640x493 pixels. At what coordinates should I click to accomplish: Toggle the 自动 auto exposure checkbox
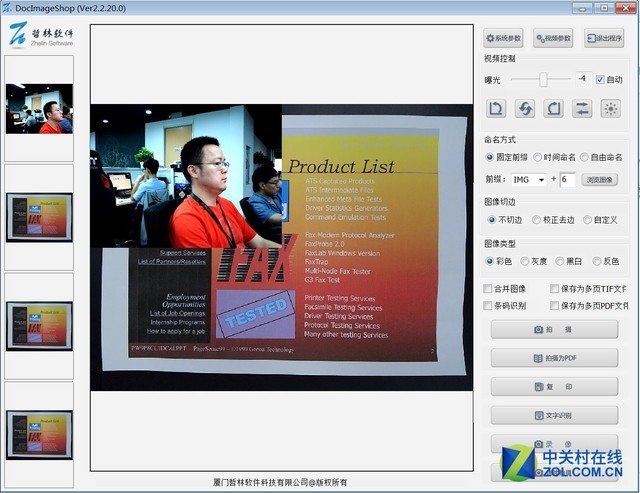point(600,79)
